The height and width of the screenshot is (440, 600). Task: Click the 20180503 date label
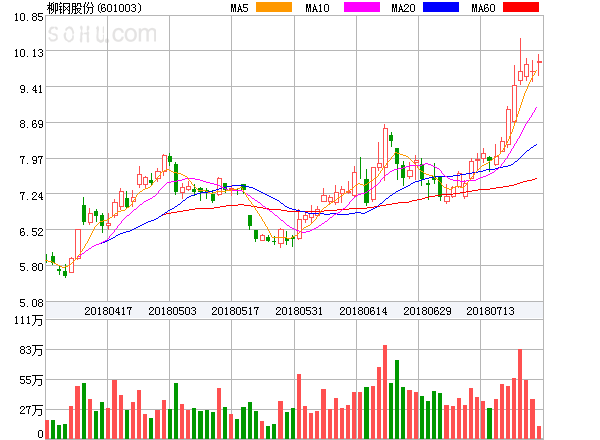[x=172, y=311]
